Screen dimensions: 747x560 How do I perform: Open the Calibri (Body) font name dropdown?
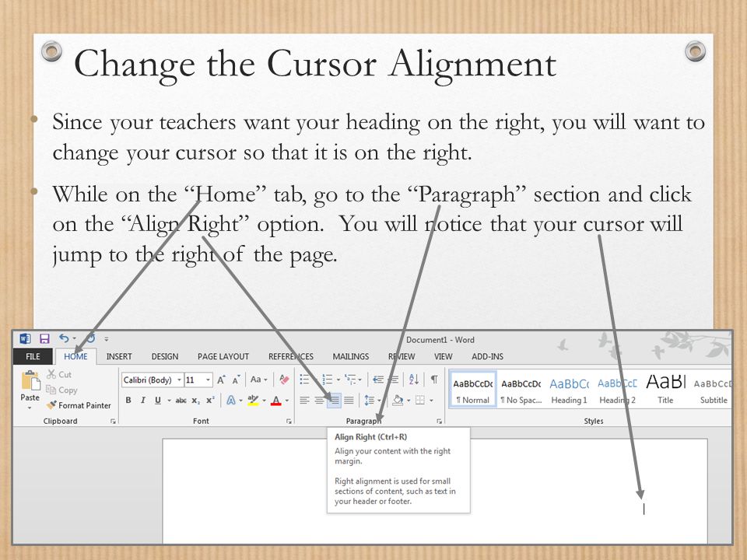click(179, 380)
